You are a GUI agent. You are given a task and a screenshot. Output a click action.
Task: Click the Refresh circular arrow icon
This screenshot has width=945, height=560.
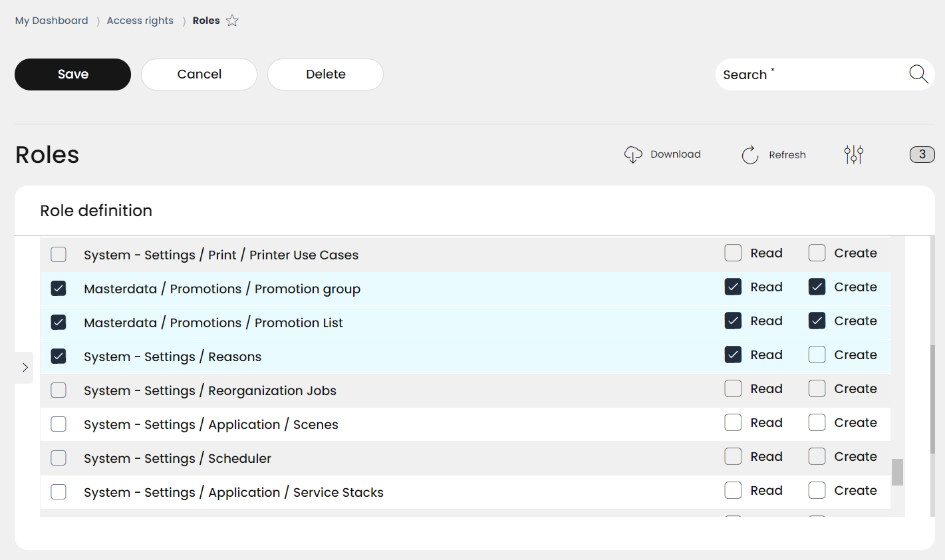click(750, 155)
